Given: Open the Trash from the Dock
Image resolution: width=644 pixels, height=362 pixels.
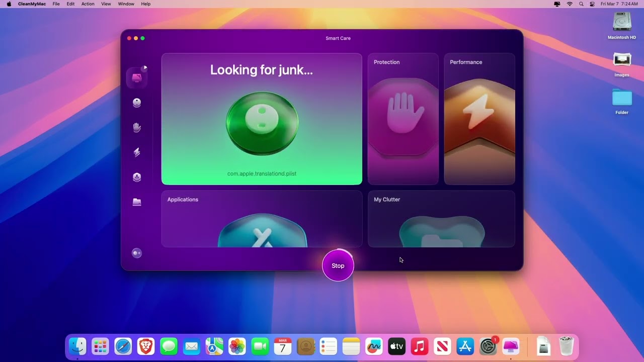Looking at the screenshot, I should [x=567, y=346].
